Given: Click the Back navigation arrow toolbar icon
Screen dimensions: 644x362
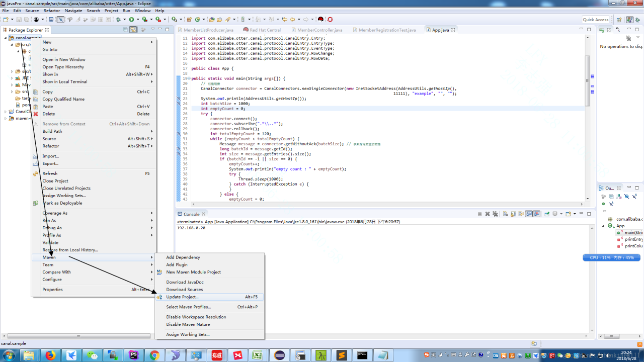Looking at the screenshot, I should (x=293, y=20).
